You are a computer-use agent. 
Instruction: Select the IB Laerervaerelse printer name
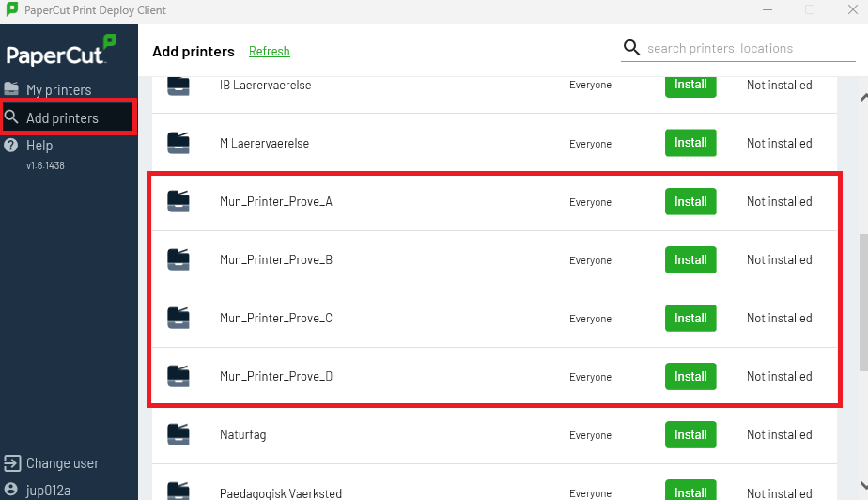pyautogui.click(x=265, y=85)
